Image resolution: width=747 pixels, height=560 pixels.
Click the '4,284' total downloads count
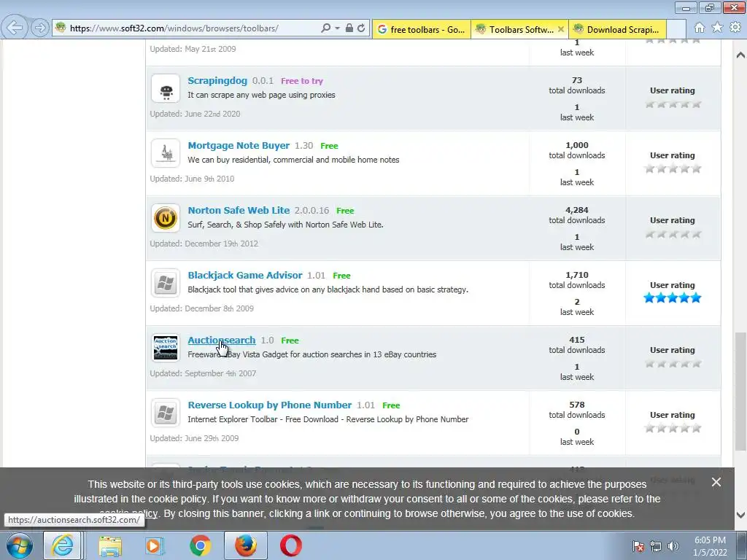(x=577, y=210)
